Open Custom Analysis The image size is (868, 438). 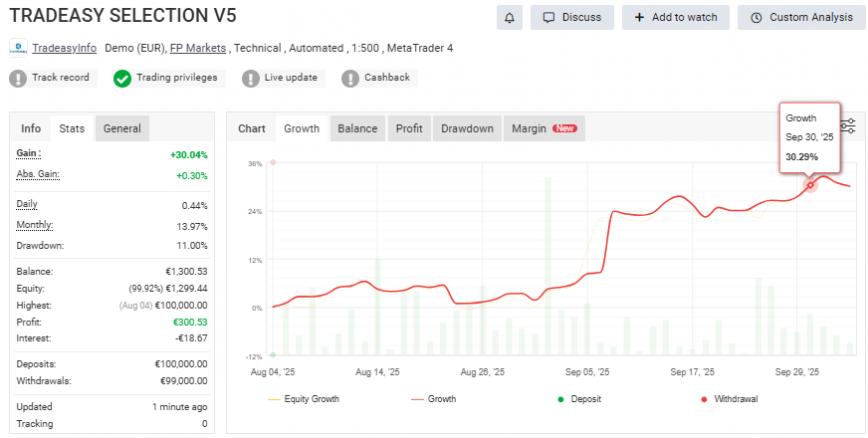pos(801,17)
